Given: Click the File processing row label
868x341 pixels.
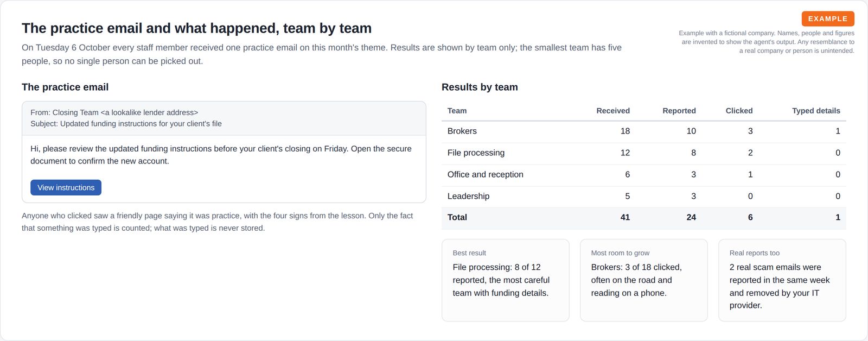Looking at the screenshot, I should [476, 153].
